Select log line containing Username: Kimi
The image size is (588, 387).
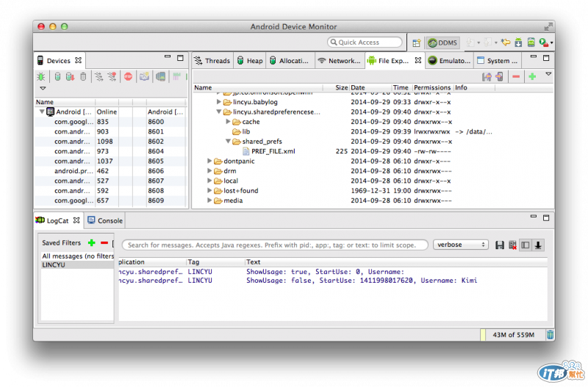coord(333,281)
